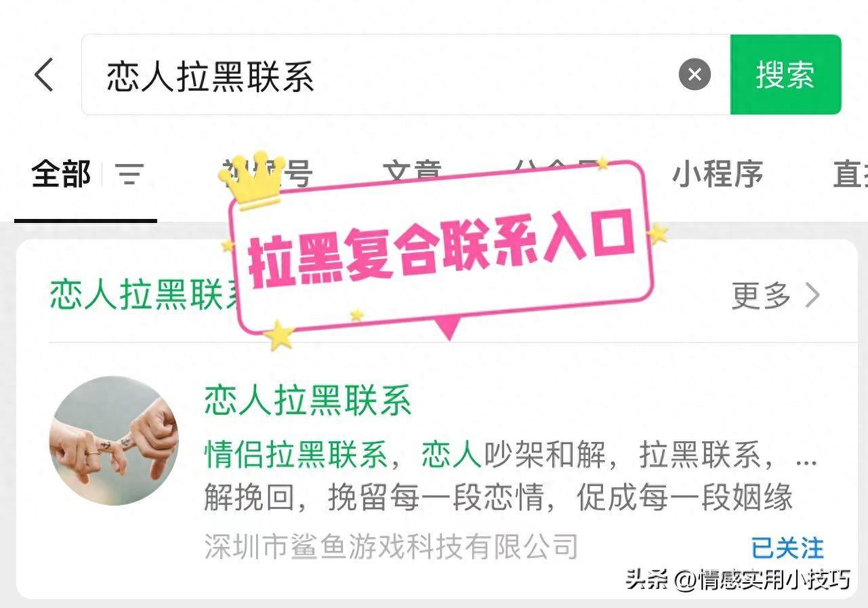Open the filter lines icon beside 全部
Screen dimensions: 868x608
click(x=129, y=175)
